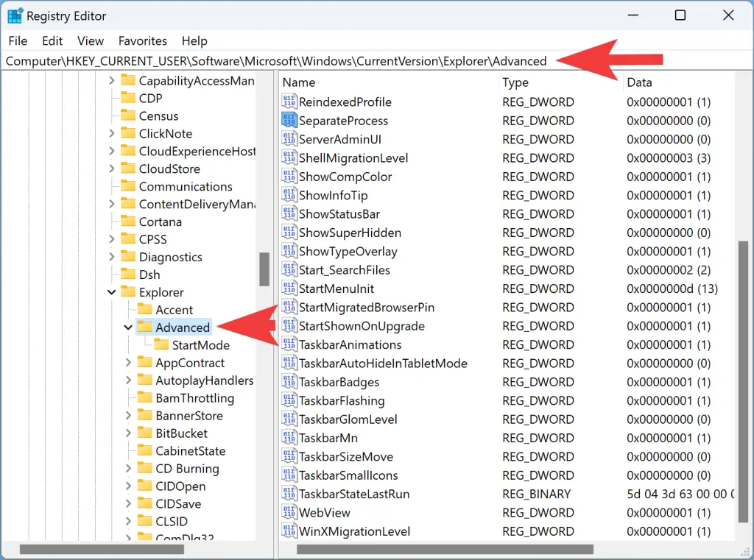Select the BamThrottling key
The image size is (754, 560).
click(194, 398)
